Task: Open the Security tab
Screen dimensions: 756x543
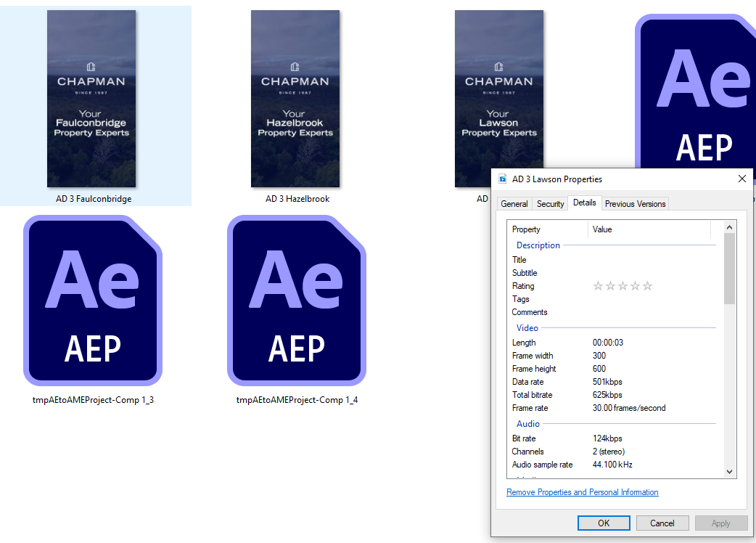Action: pos(550,204)
